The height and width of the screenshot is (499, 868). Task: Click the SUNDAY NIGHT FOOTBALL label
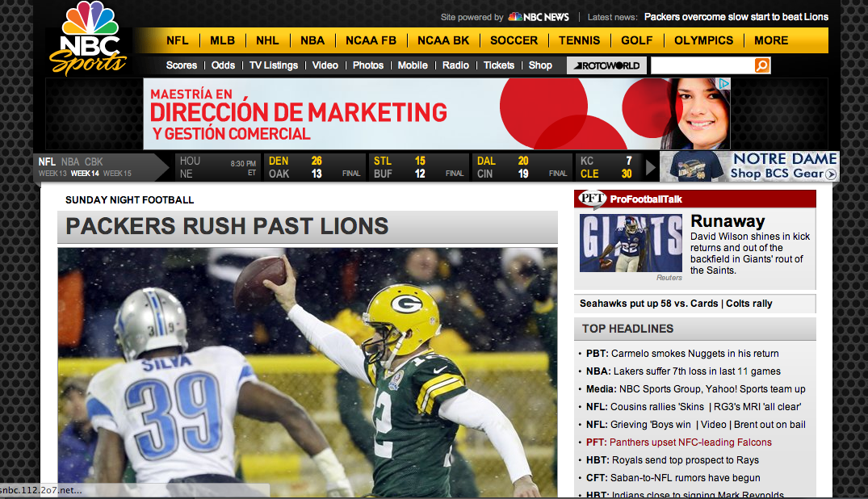tap(129, 200)
